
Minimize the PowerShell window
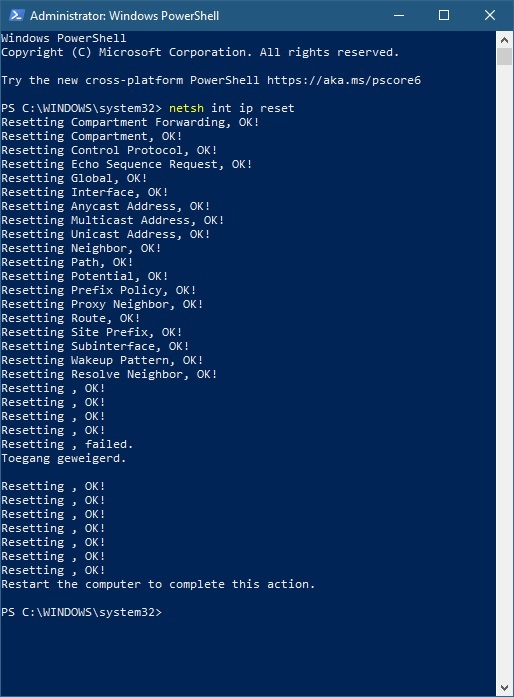(x=399, y=15)
